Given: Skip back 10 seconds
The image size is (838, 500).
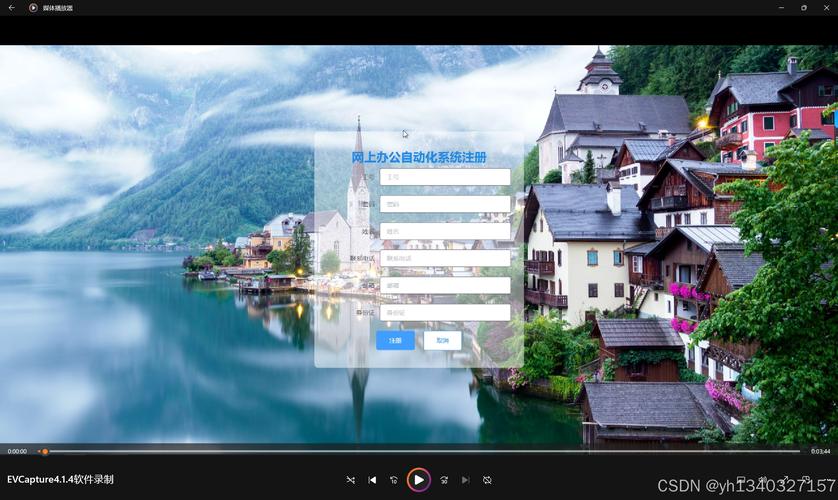Looking at the screenshot, I should [394, 480].
